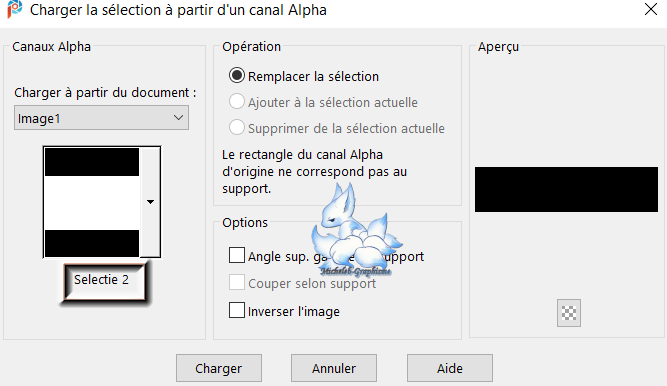Image resolution: width=667 pixels, height=386 pixels.
Task: Expand the alpha channel list arrow
Action: (x=150, y=202)
